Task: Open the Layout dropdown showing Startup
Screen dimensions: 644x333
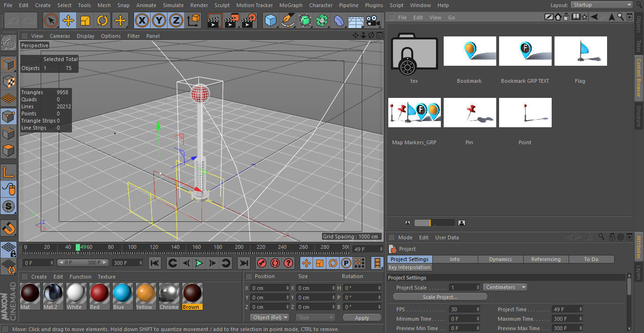Action: (602, 5)
